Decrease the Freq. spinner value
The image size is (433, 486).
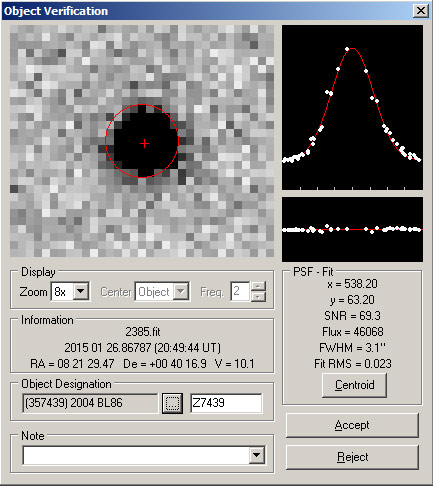[x=258, y=296]
